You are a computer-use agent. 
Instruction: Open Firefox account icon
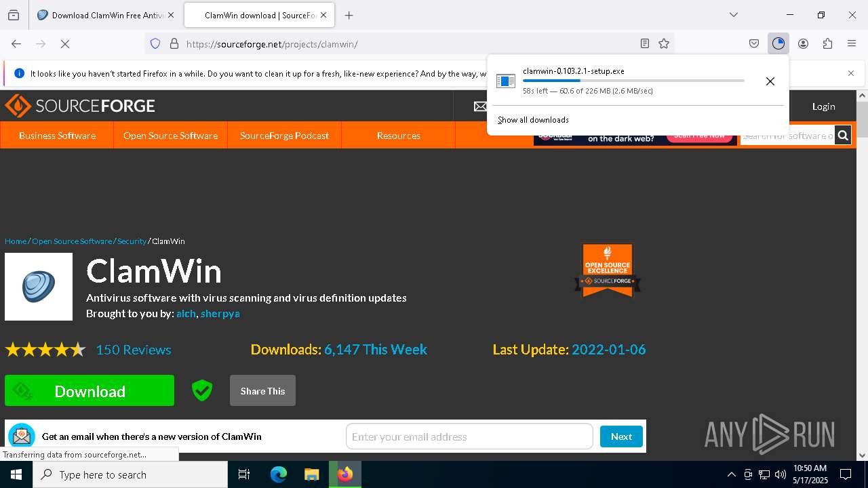803,43
